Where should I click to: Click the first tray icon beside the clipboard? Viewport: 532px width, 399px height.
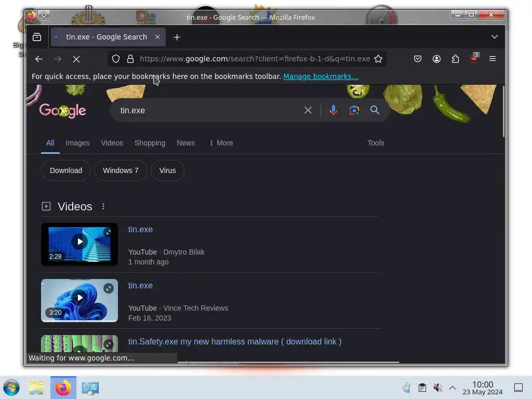(406, 388)
